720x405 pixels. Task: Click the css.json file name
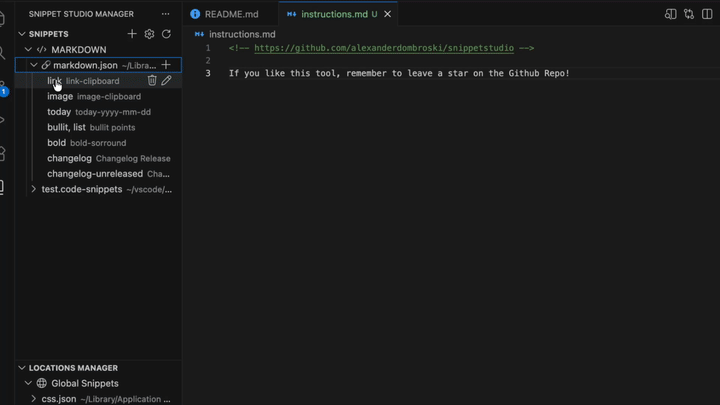click(x=59, y=399)
